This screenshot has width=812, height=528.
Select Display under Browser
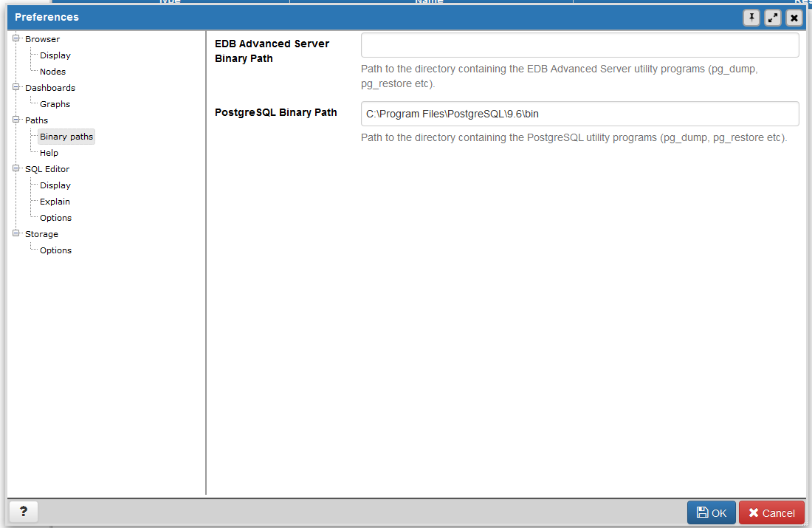point(55,55)
